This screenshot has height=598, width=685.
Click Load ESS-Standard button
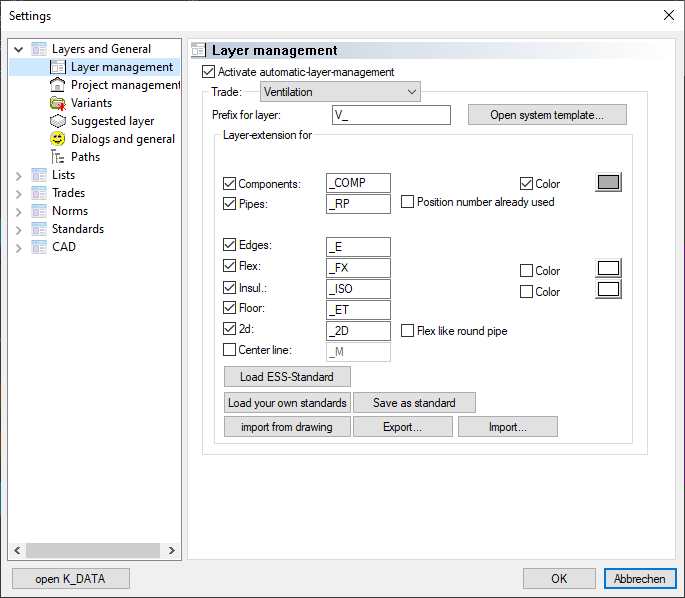click(x=287, y=377)
